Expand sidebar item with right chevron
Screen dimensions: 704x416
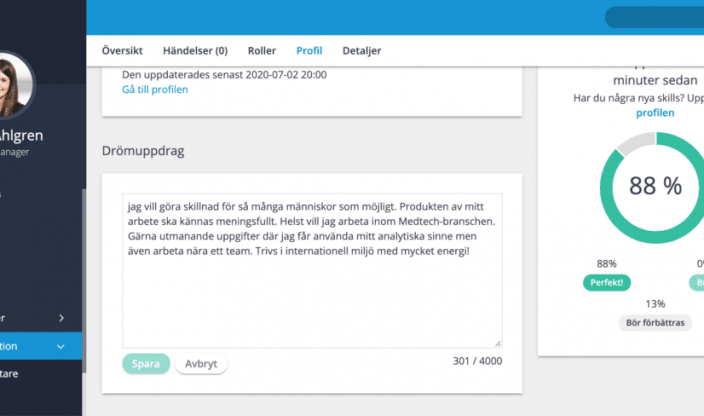pyautogui.click(x=61, y=318)
